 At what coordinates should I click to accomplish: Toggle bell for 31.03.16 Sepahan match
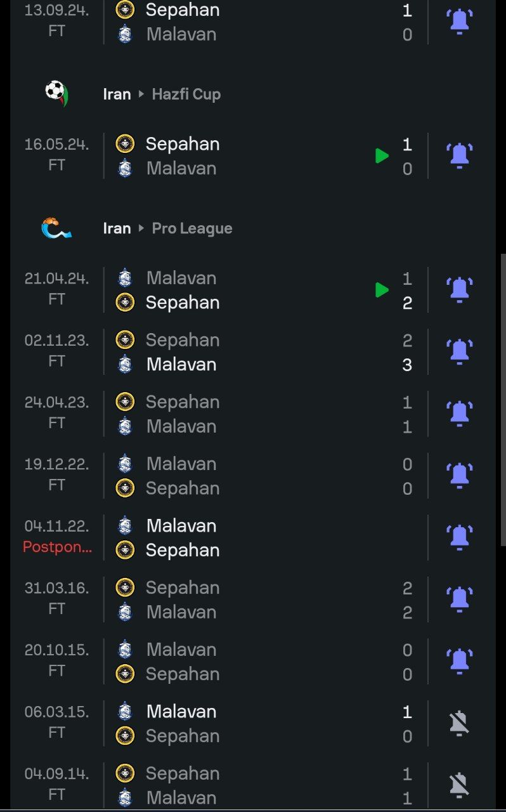click(x=459, y=599)
